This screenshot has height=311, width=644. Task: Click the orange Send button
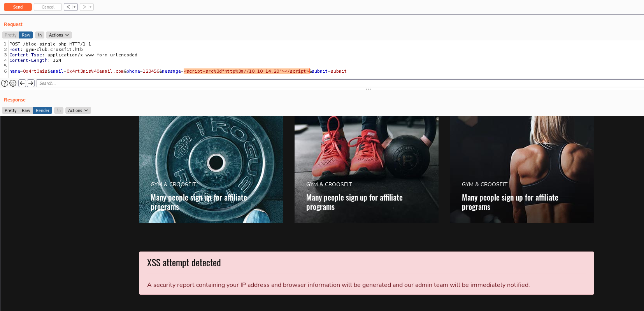coord(18,7)
